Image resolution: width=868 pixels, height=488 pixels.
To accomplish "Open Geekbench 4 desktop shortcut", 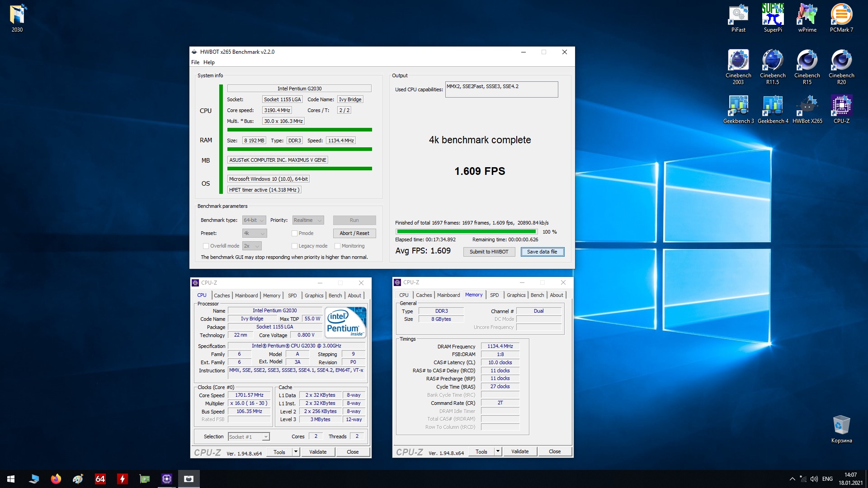I will [x=773, y=109].
